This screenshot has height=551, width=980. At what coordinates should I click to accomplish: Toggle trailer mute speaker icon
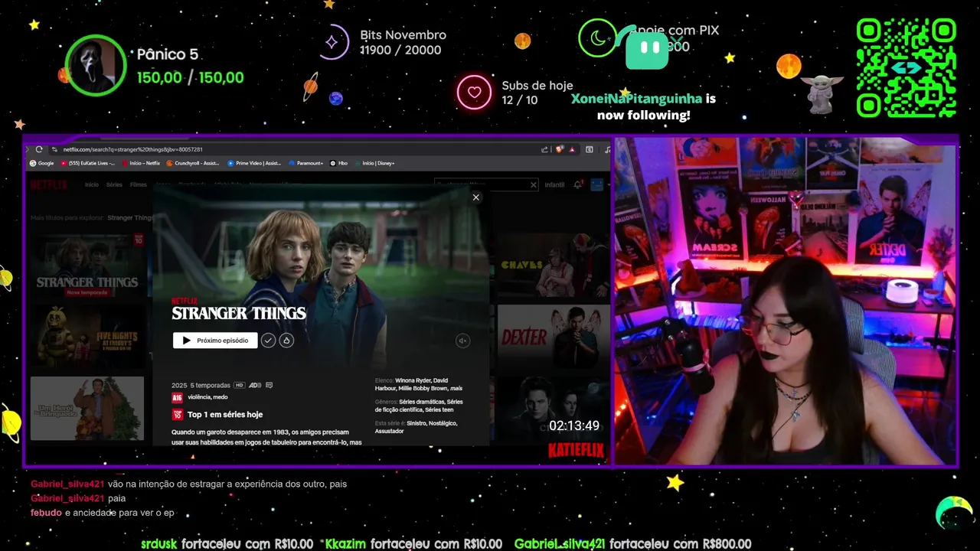coord(462,341)
